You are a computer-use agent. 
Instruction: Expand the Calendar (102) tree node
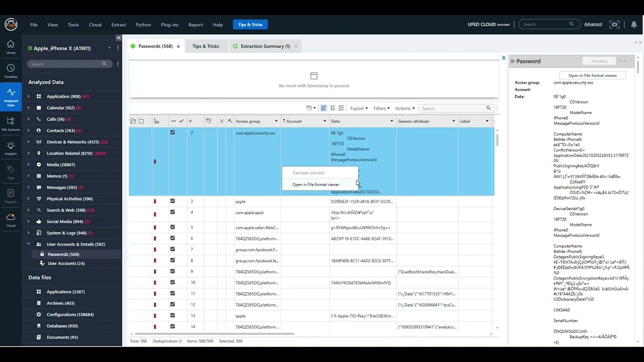28,108
